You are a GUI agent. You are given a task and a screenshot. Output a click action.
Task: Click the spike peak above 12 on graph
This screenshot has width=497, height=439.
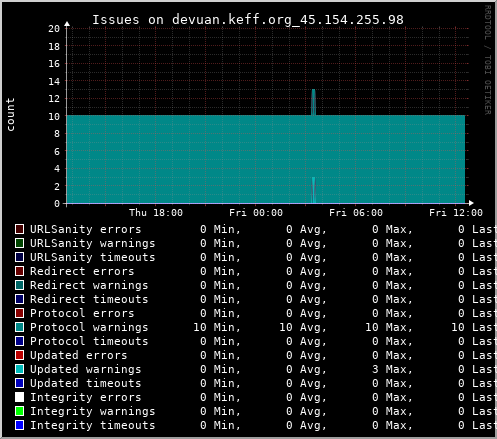(x=313, y=90)
